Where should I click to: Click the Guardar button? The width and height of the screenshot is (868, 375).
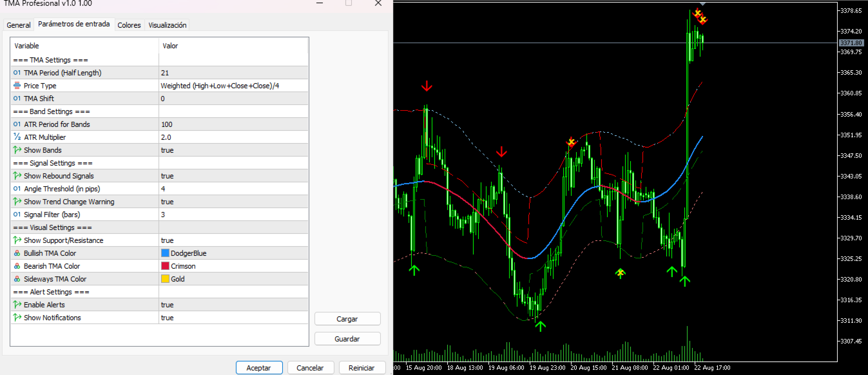point(347,339)
